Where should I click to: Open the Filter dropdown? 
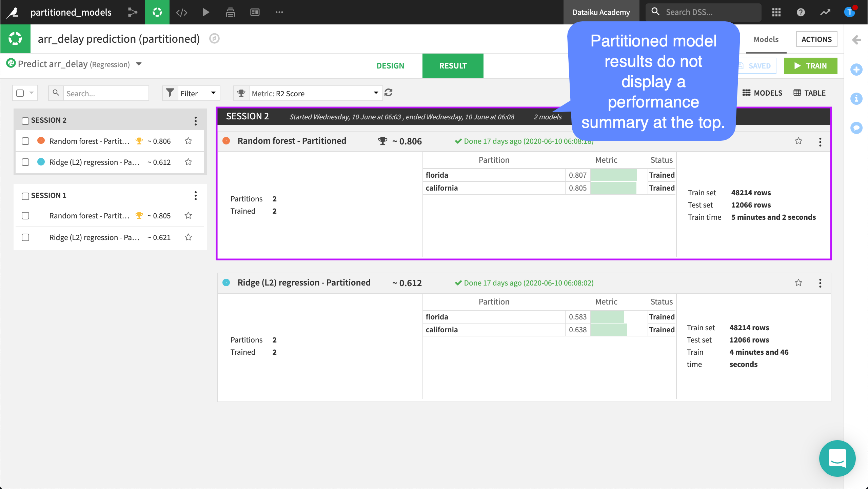(x=198, y=93)
